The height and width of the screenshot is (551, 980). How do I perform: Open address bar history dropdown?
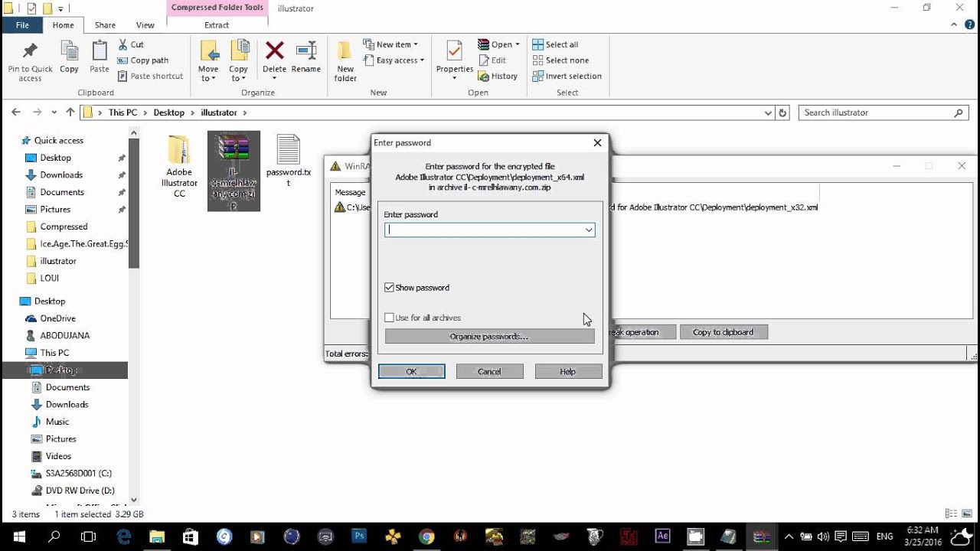pyautogui.click(x=768, y=112)
